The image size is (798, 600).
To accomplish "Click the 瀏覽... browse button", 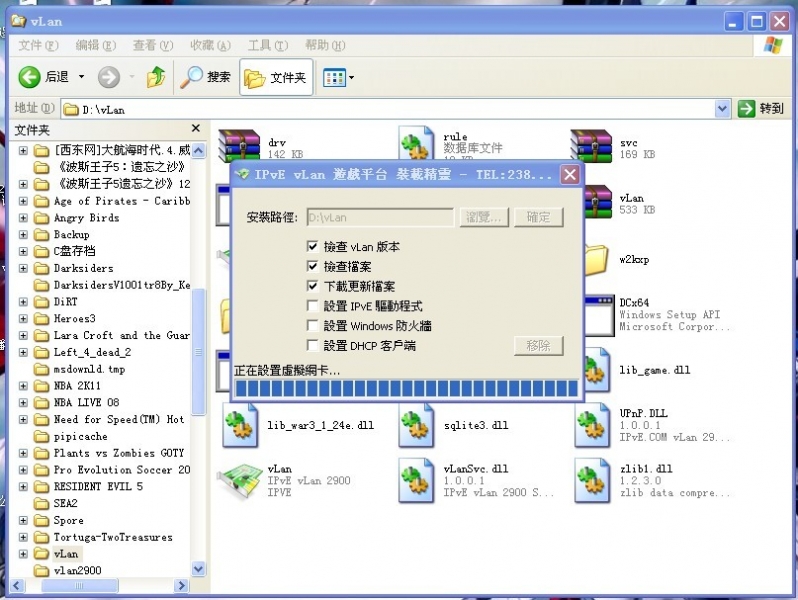I will tap(484, 217).
